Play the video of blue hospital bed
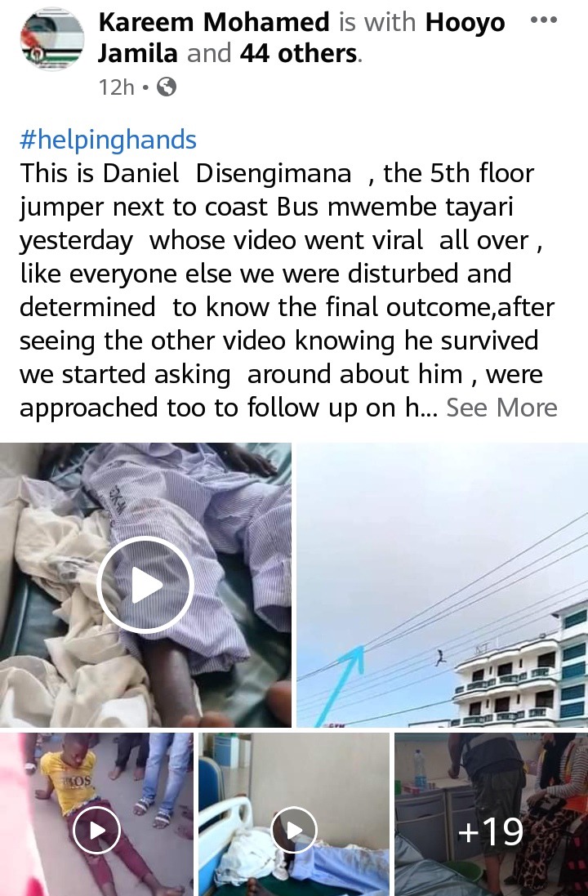588x896 pixels. point(294,830)
